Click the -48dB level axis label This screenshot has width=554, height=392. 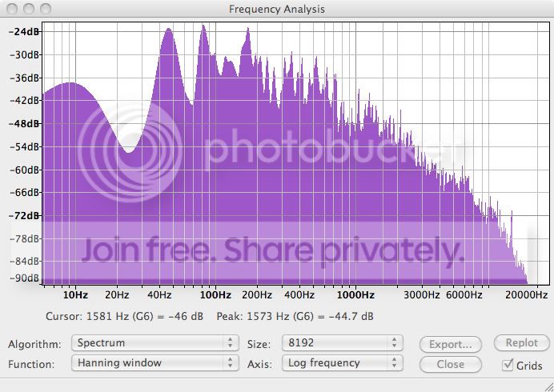24,124
